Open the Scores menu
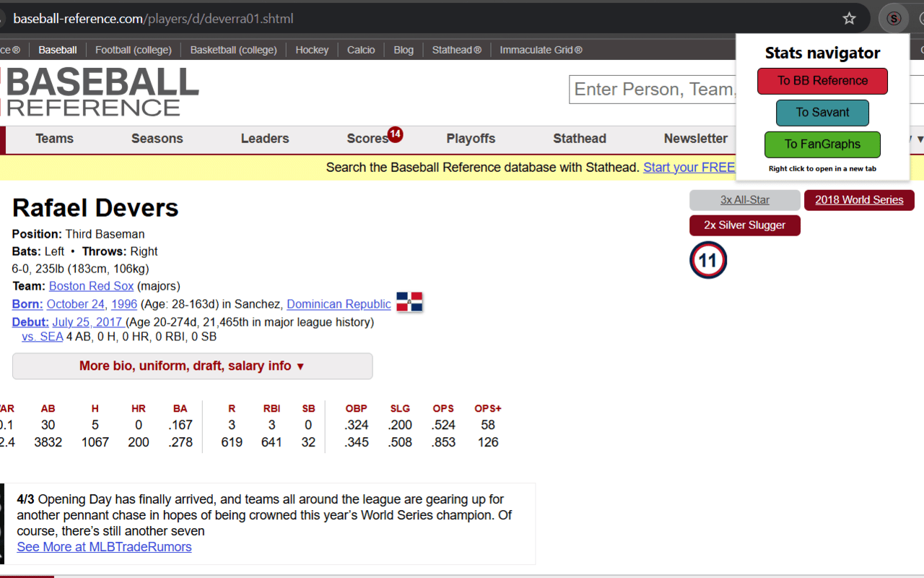 pos(367,139)
